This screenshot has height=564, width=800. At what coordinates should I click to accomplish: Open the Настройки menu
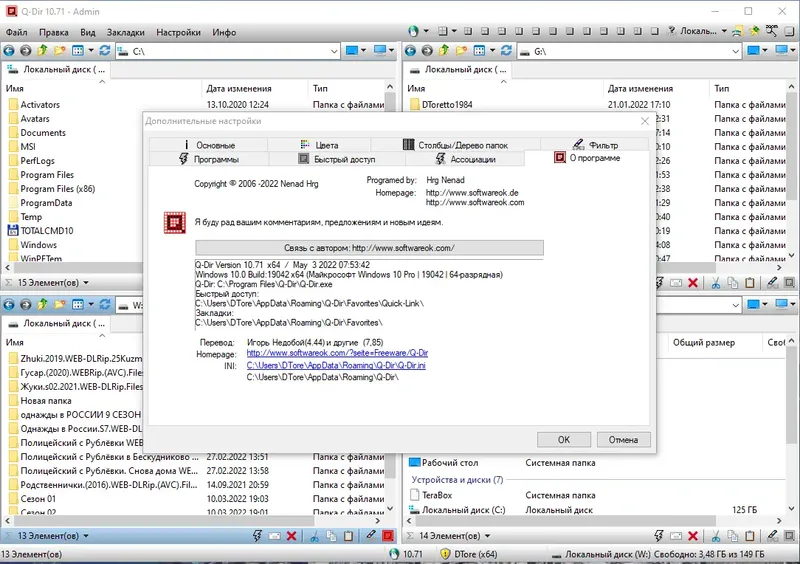179,32
